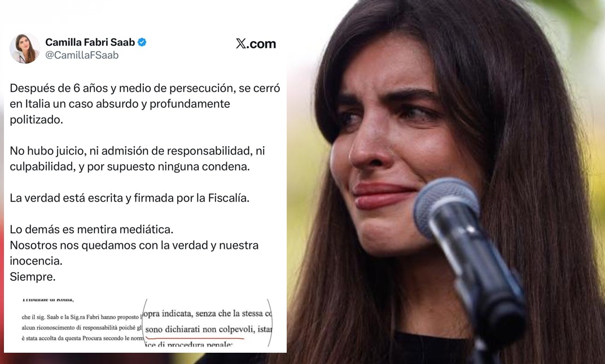Image resolution: width=605 pixels, height=364 pixels.
Task: Select the paragraph starting 'Después de 6 años'
Action: [144, 104]
